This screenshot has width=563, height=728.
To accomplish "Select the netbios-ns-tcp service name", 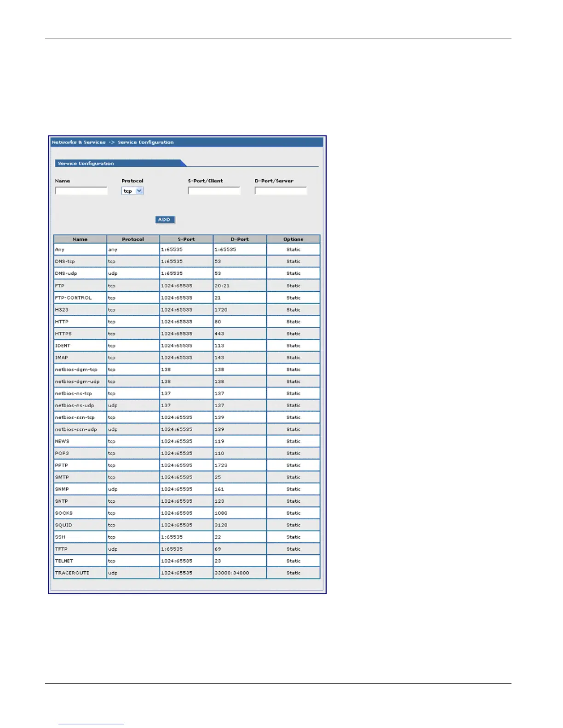I will click(x=74, y=393).
